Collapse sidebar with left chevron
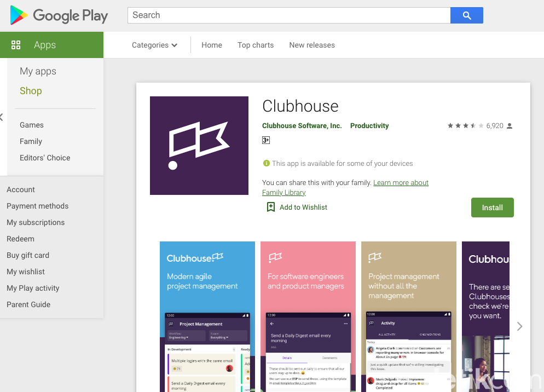 [x=2, y=117]
